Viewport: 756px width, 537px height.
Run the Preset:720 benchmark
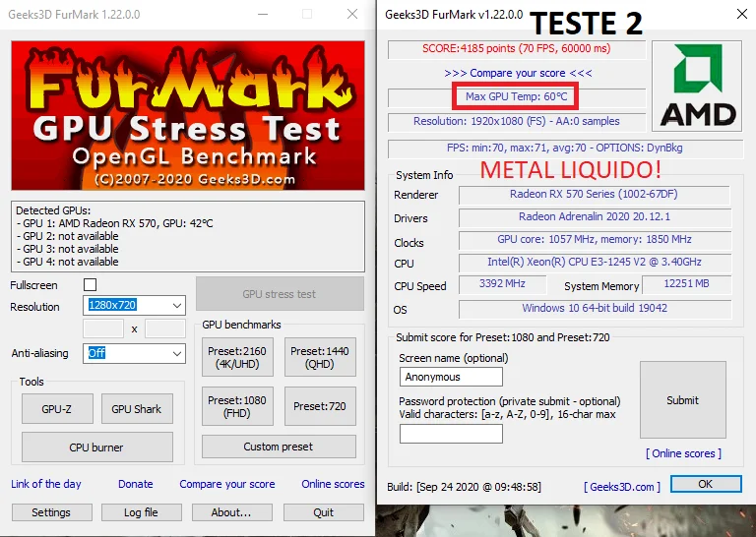click(320, 406)
